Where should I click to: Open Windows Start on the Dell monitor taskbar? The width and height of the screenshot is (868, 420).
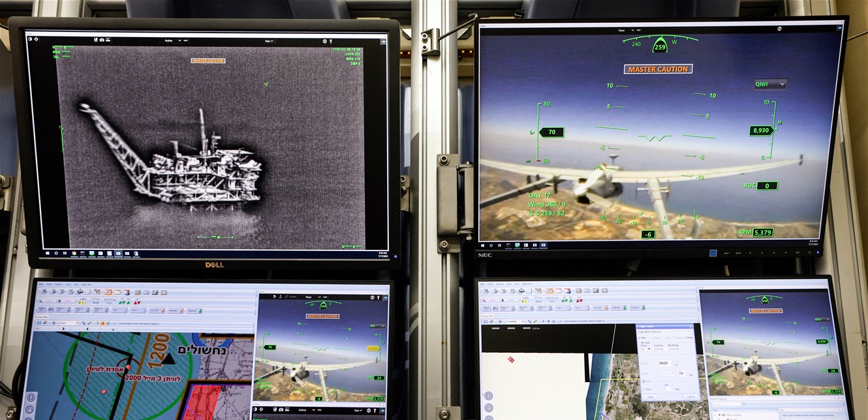tap(47, 253)
